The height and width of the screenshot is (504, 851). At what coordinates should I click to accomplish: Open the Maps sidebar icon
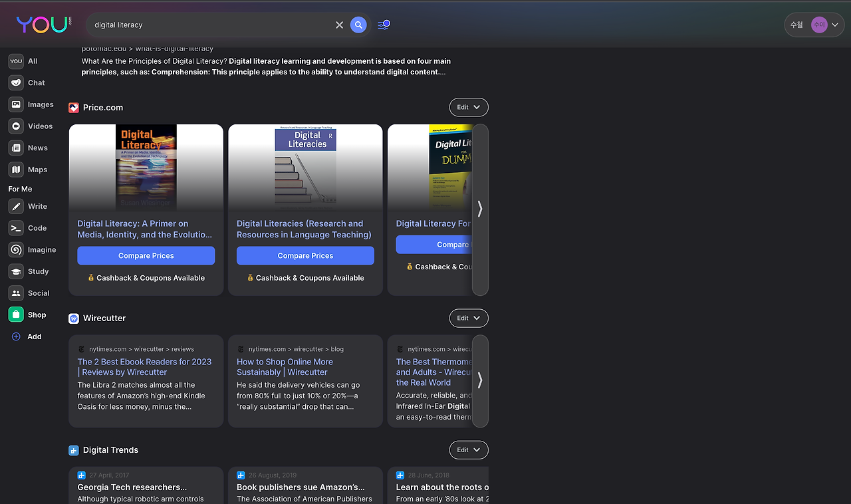[16, 170]
